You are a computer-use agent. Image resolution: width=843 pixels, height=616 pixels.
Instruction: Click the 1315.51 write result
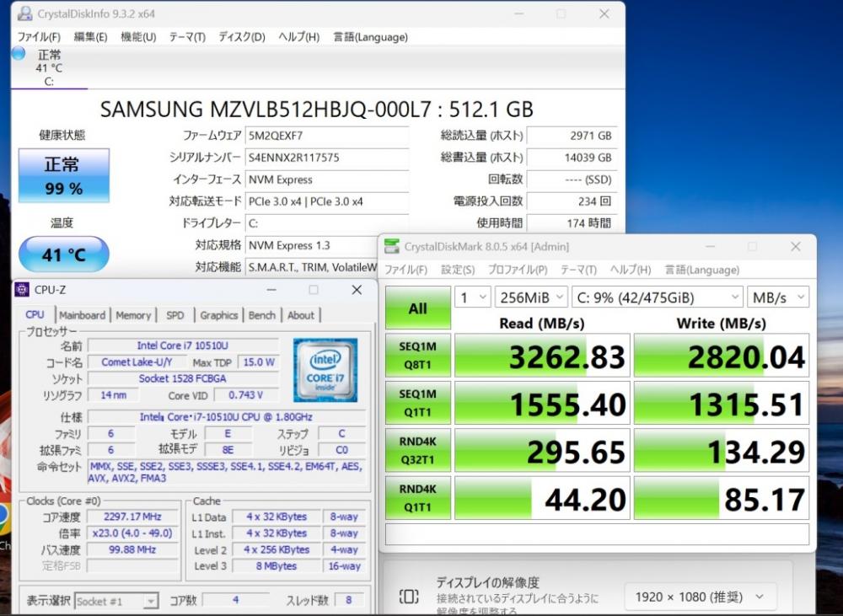coord(722,403)
